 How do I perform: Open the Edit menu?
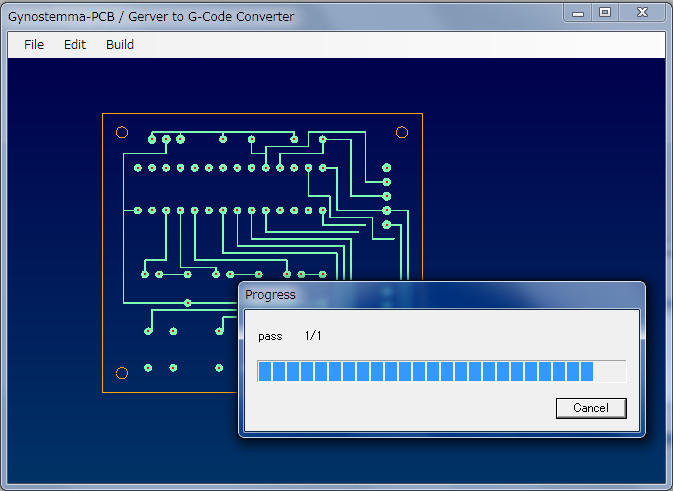coord(75,45)
